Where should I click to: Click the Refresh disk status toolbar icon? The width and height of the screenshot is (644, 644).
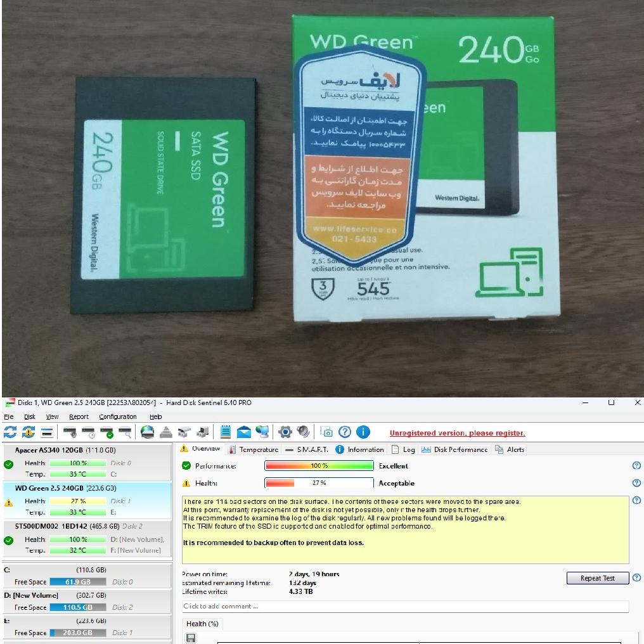point(10,432)
